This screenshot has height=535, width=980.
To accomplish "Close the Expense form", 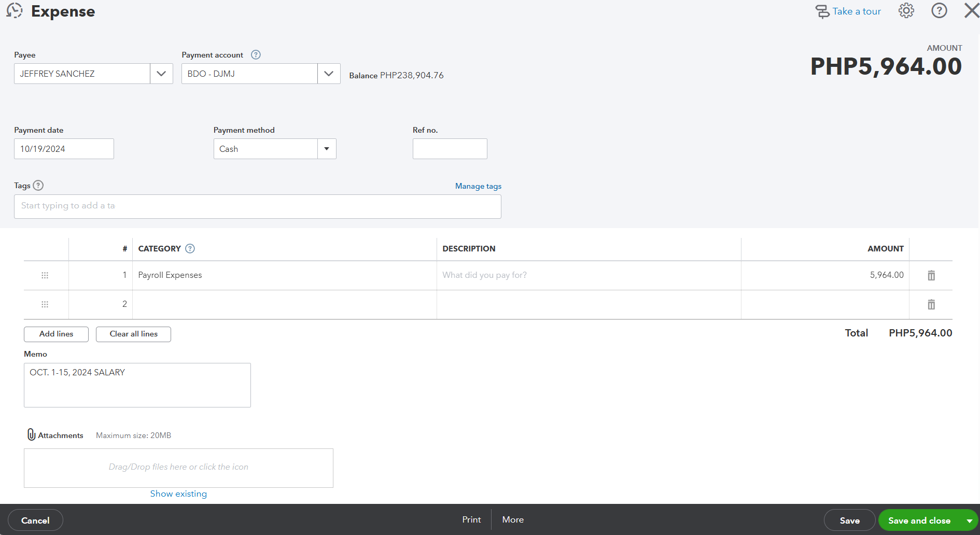I will point(972,11).
